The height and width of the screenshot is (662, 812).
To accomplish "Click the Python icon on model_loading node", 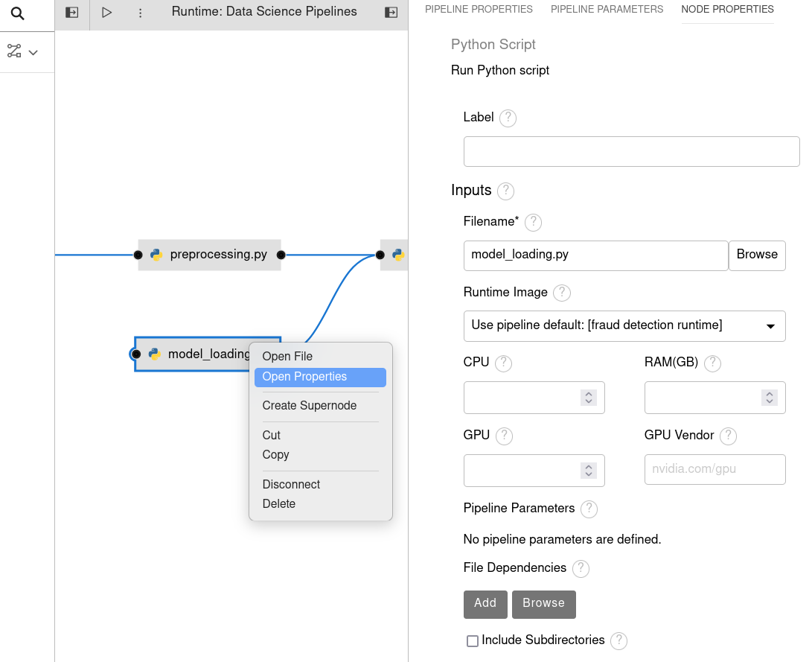I will pyautogui.click(x=154, y=354).
